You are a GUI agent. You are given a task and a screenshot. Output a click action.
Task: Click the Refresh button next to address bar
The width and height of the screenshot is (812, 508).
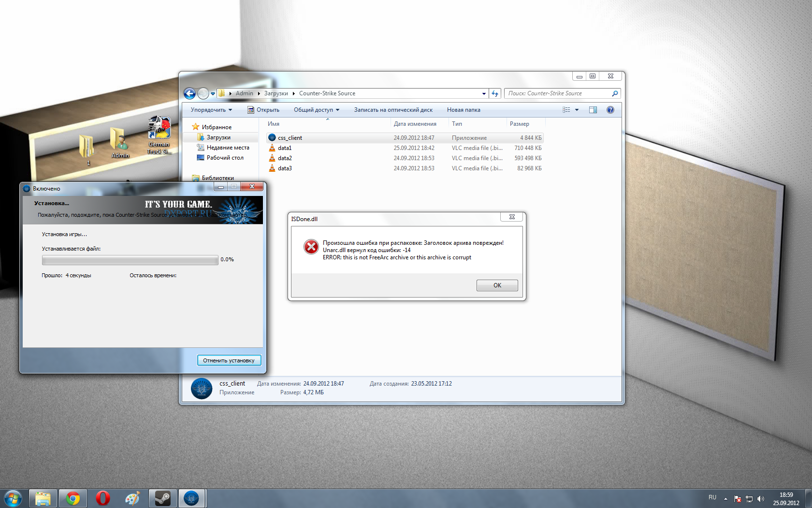click(495, 93)
